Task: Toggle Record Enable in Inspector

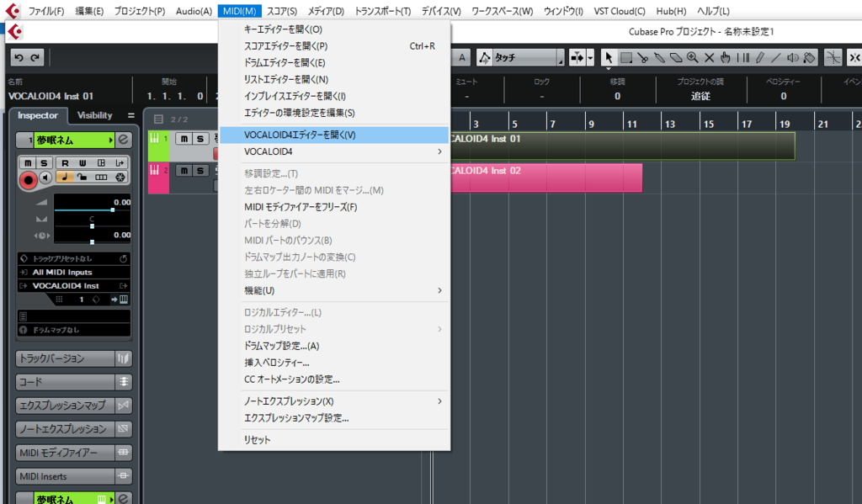Action: point(29,180)
